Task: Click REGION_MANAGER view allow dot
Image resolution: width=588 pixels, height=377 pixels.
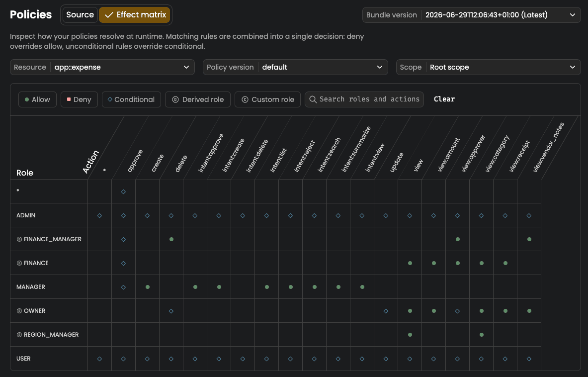Action: pos(410,335)
